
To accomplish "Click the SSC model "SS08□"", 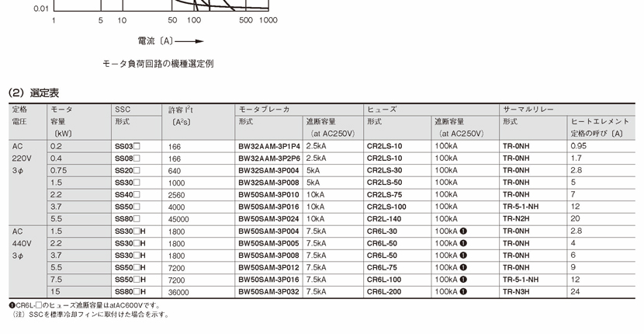I will pos(127,158).
